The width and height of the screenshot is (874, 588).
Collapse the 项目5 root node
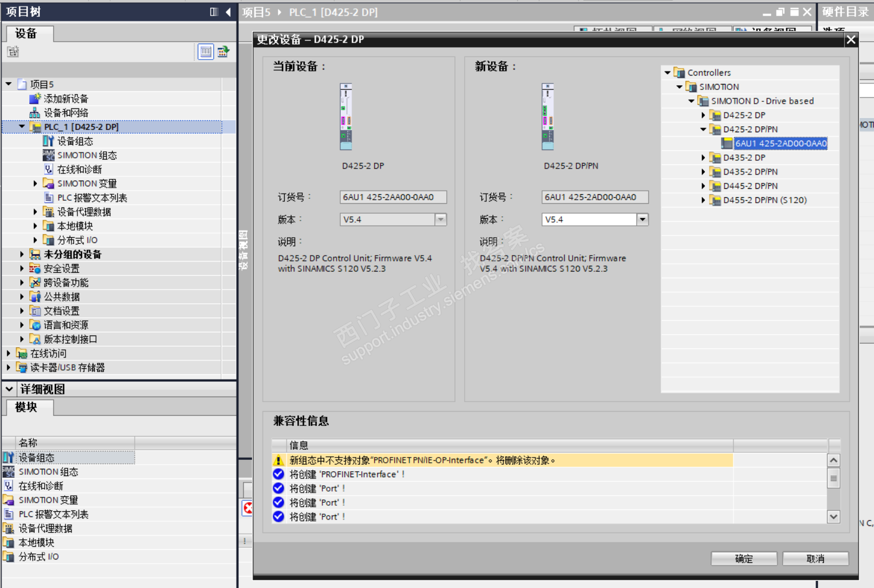coord(9,84)
